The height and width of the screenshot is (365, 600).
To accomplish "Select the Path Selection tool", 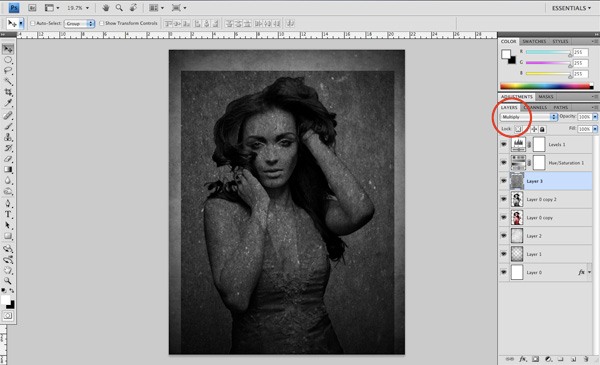I will coord(8,225).
